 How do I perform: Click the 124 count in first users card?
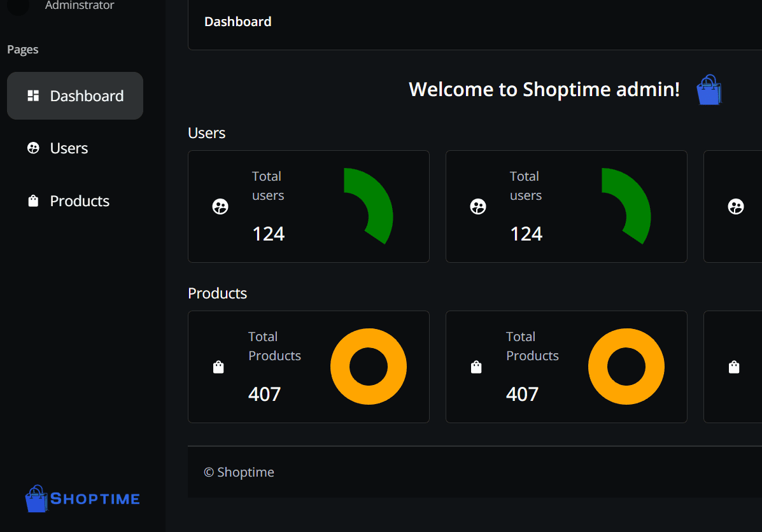point(269,234)
